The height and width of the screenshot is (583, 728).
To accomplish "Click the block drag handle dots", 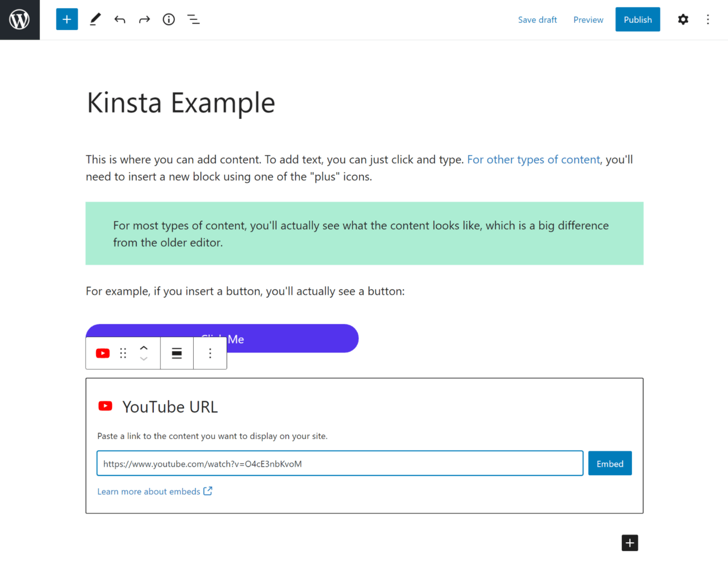I will pyautogui.click(x=123, y=353).
